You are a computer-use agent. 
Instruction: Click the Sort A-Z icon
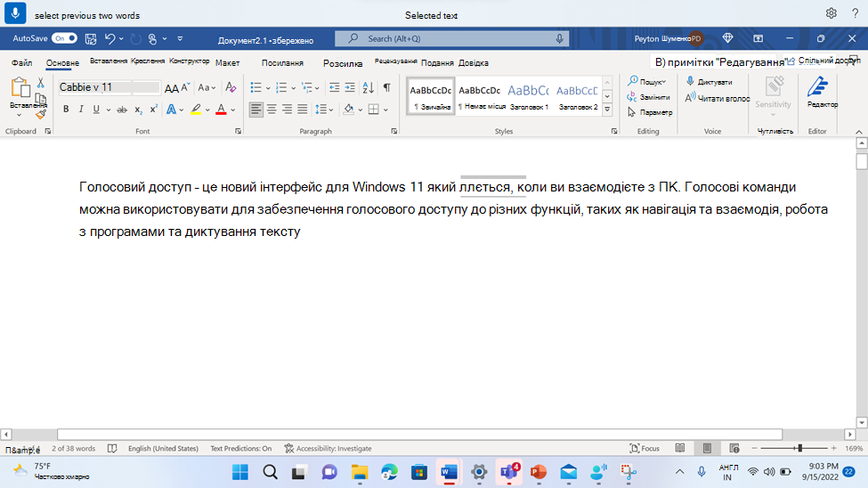(369, 87)
